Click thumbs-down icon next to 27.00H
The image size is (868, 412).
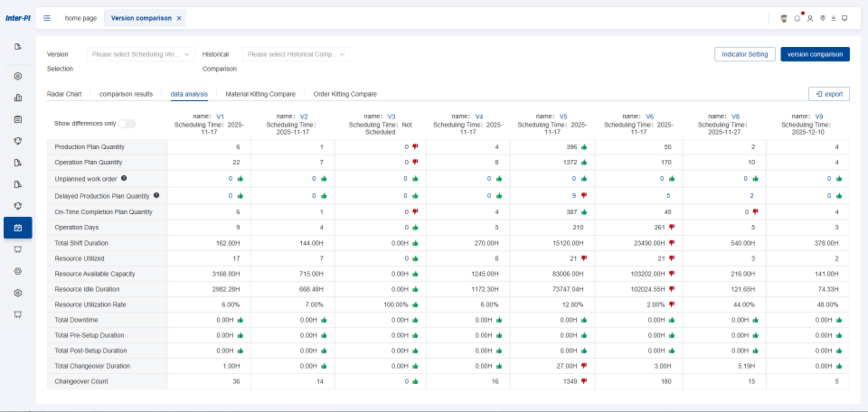pos(584,366)
